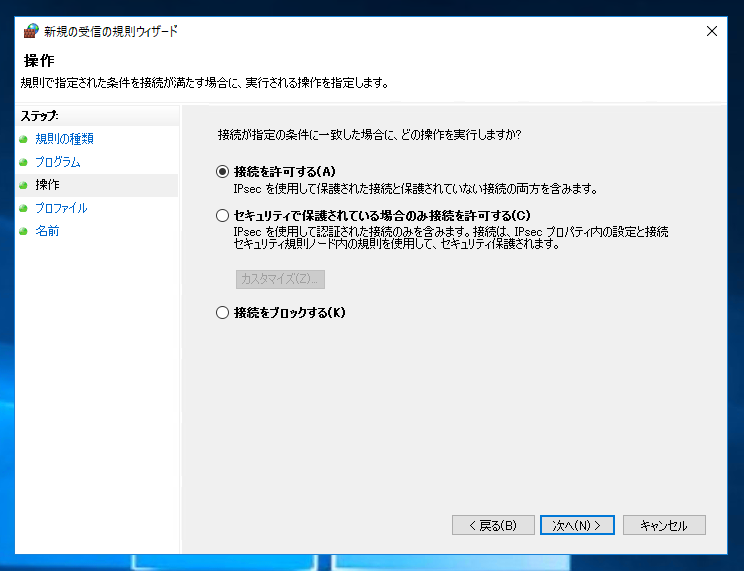This screenshot has width=744, height=571.
Task: Choose セキュリティで保護されている場合のみ接続を許可する(C) option
Action: click(222, 216)
